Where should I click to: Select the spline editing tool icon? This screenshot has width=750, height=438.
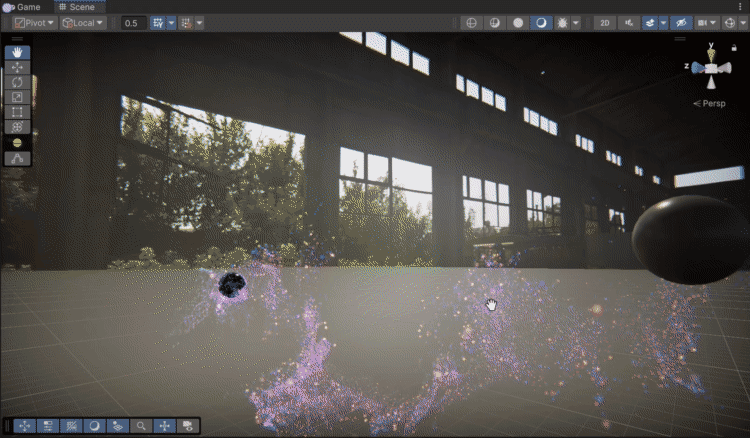17,158
